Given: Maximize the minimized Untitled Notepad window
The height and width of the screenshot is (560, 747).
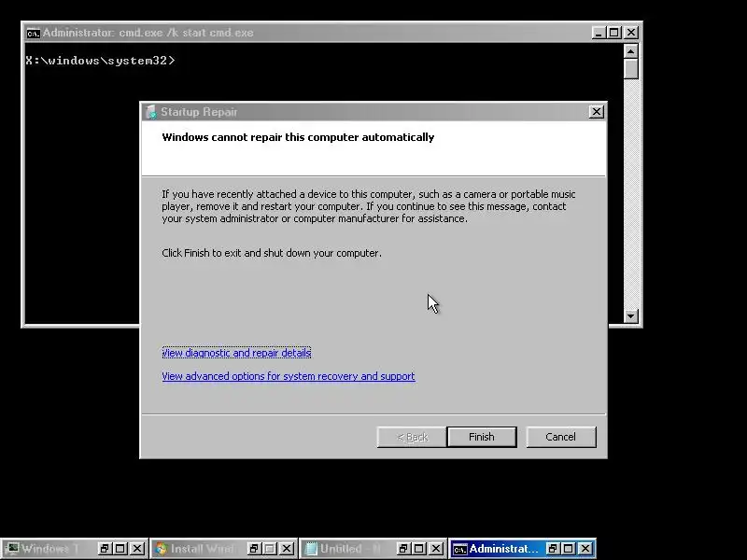Looking at the screenshot, I should [419, 549].
